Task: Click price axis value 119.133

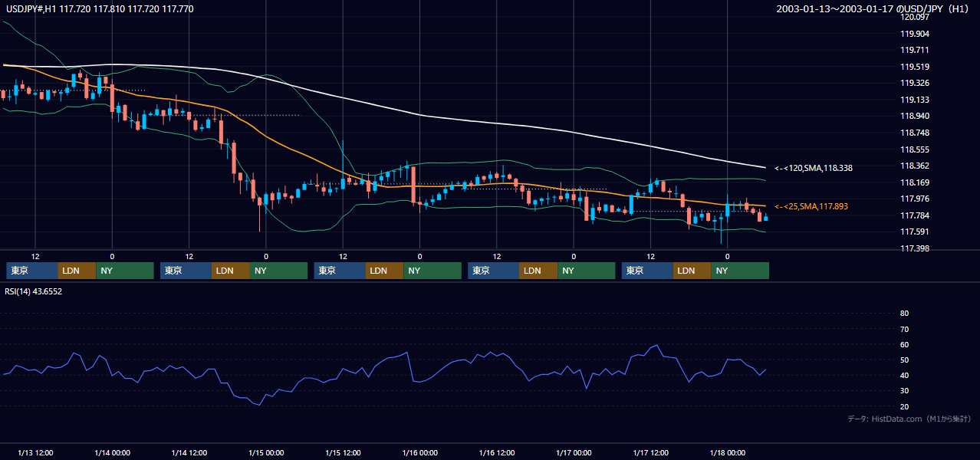Action: pos(914,100)
